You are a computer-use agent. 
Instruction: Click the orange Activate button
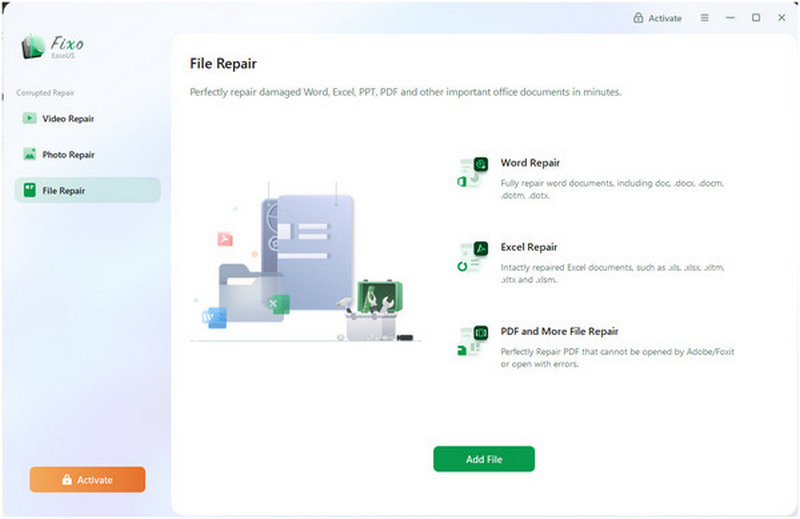coord(87,479)
